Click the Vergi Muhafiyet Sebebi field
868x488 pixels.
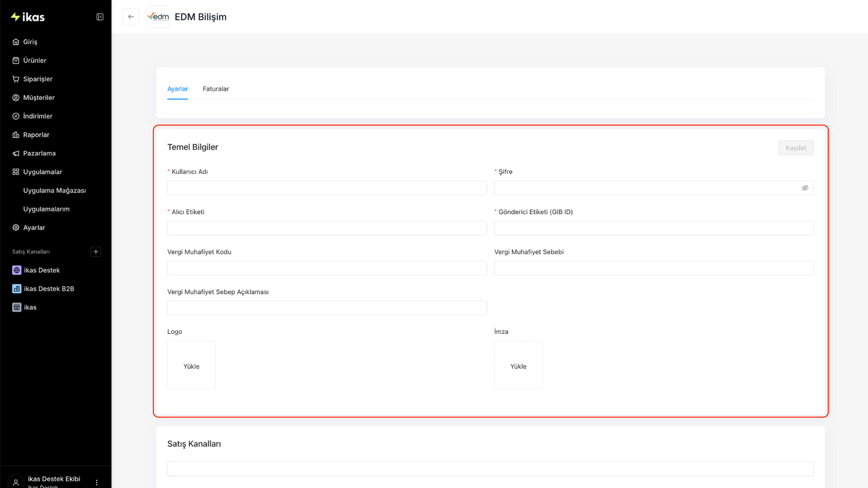click(x=654, y=268)
